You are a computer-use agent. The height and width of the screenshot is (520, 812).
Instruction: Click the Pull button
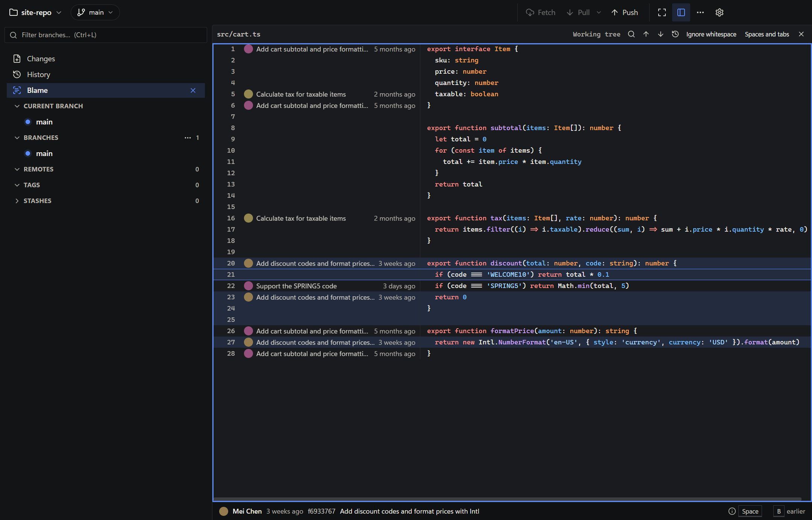579,12
